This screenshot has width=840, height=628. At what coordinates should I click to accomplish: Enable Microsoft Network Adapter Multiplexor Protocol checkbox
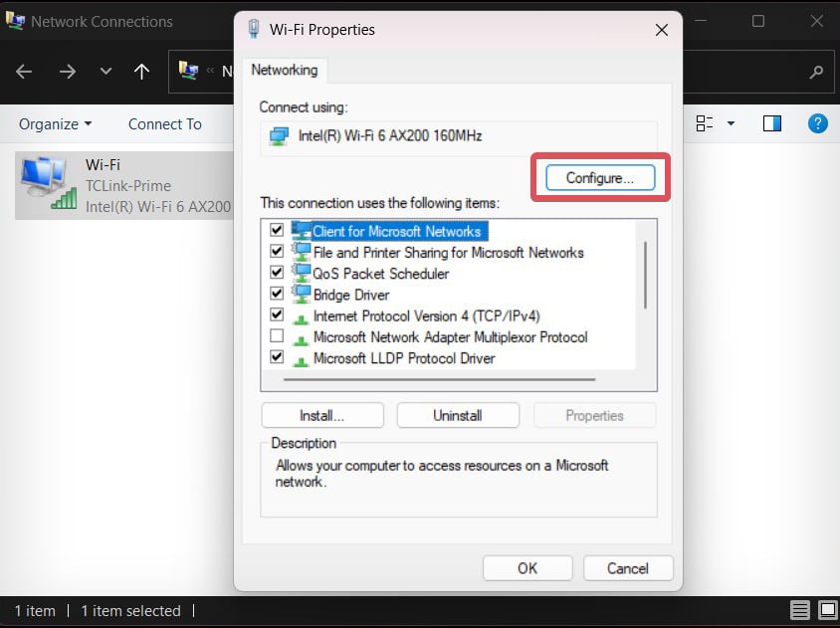click(277, 336)
